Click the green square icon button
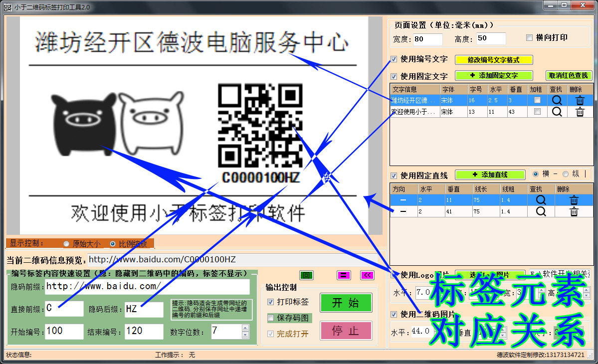The image size is (598, 364). [307, 275]
